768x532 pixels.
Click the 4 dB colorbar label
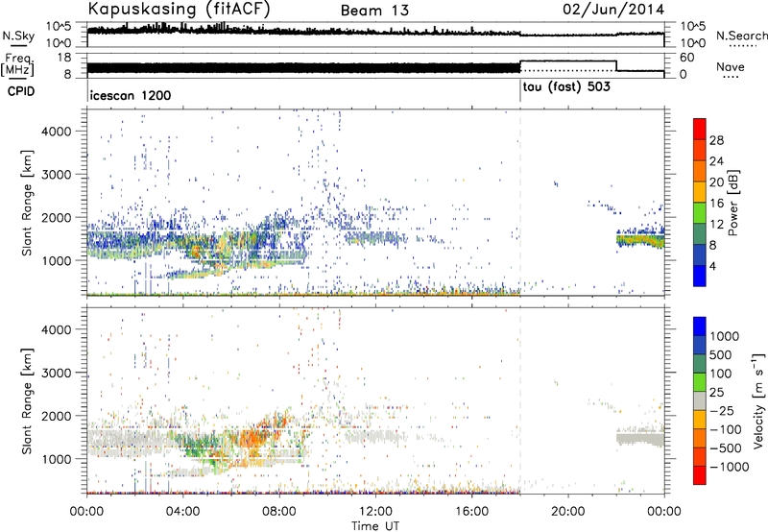coord(712,267)
